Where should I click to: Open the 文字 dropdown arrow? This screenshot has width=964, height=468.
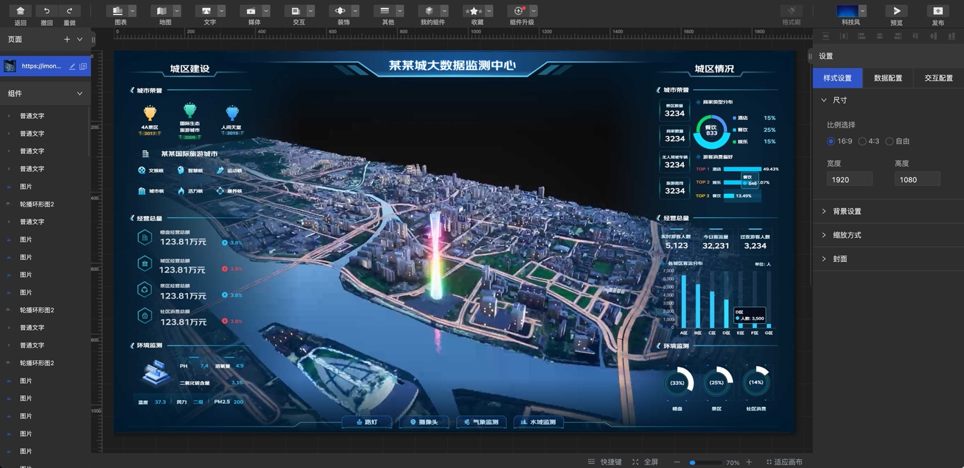pos(221,11)
